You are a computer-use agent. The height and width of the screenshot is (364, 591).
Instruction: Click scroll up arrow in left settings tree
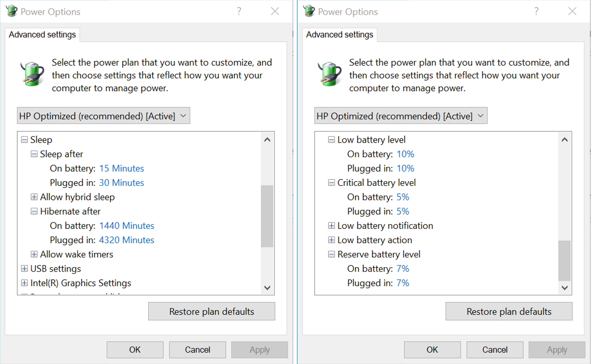[x=267, y=140]
